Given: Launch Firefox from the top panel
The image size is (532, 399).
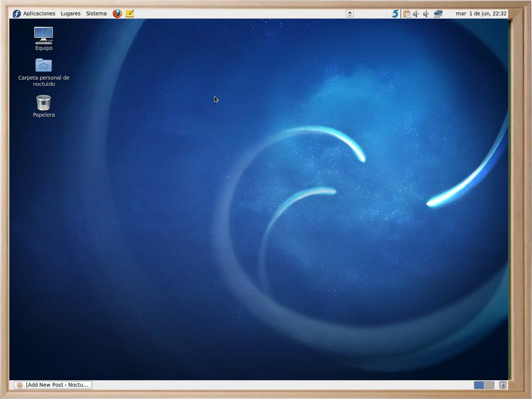Looking at the screenshot, I should [117, 14].
